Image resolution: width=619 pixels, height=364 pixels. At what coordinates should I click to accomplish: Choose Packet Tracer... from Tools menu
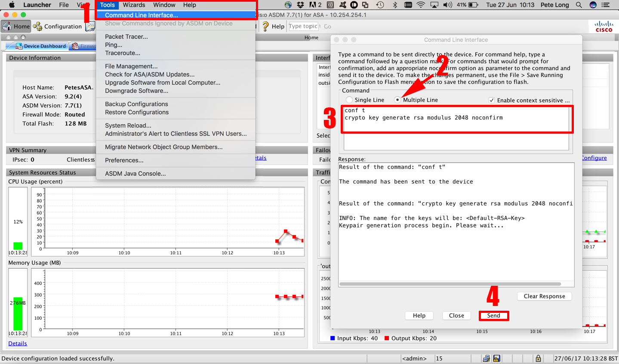pos(176,37)
